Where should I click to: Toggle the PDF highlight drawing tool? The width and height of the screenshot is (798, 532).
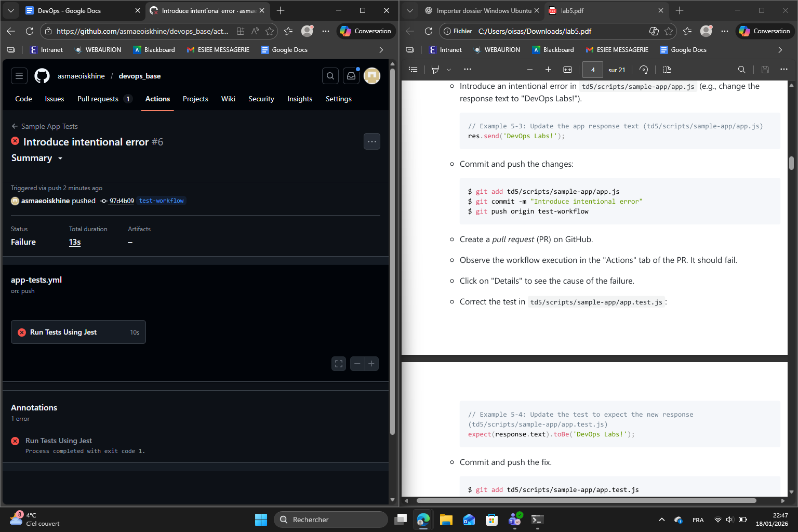pos(435,69)
